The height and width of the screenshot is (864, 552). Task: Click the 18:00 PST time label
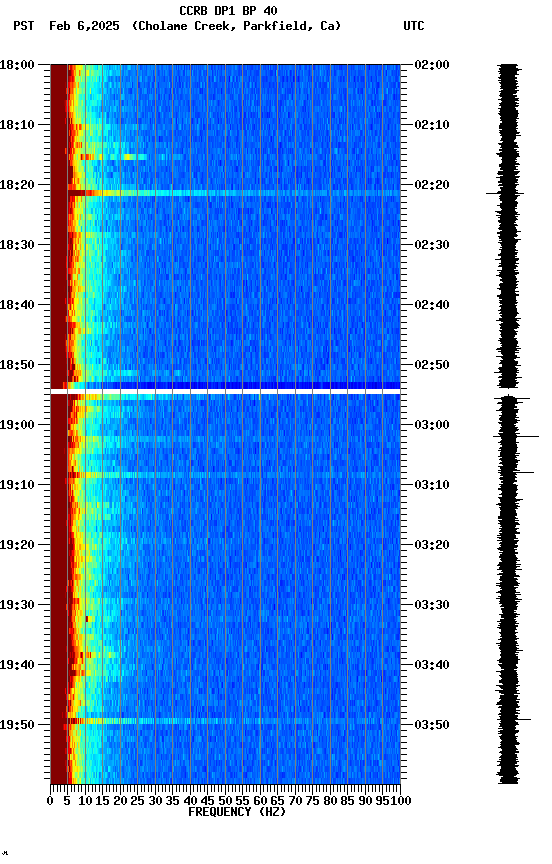point(17,64)
